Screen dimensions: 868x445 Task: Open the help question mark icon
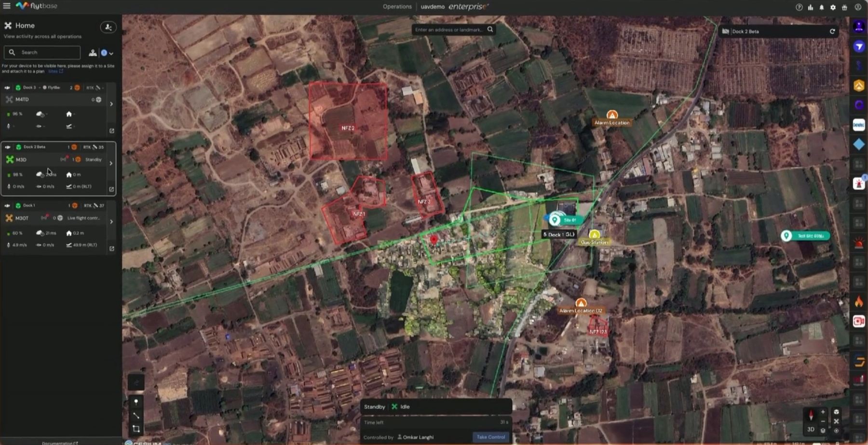point(799,7)
